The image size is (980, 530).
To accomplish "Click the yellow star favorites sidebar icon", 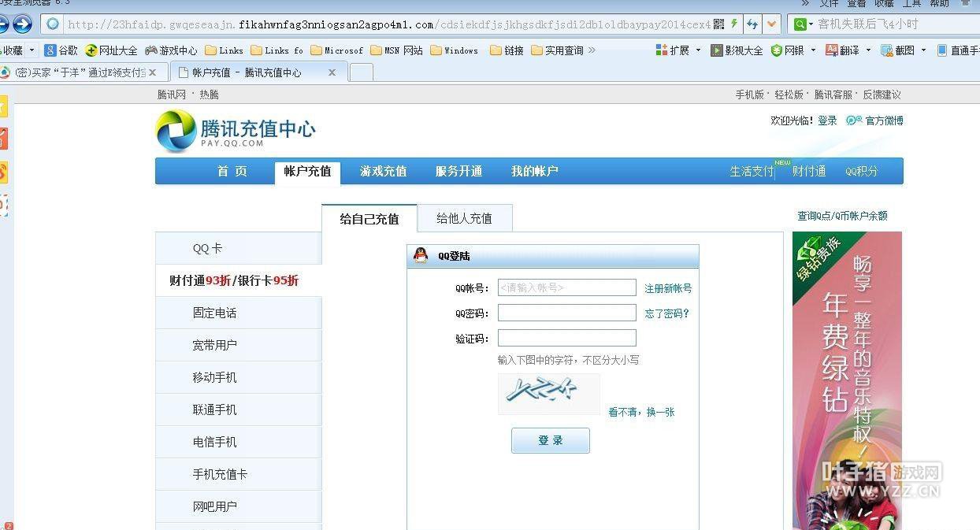I will (3, 106).
